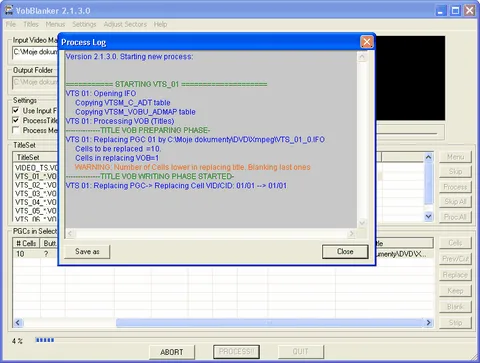Screen dimensions: 480x363
Task: Click the Prev/Cut button
Action: pyautogui.click(x=455, y=259)
